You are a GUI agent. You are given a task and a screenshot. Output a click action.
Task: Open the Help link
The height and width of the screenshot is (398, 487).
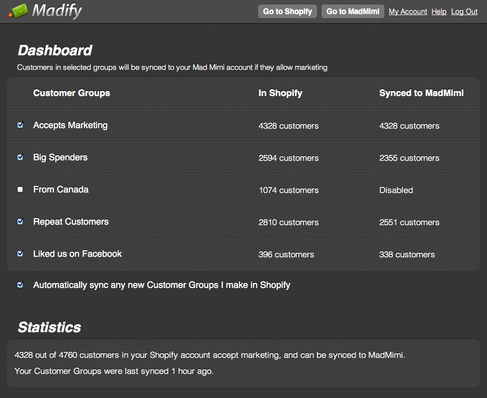(x=439, y=12)
